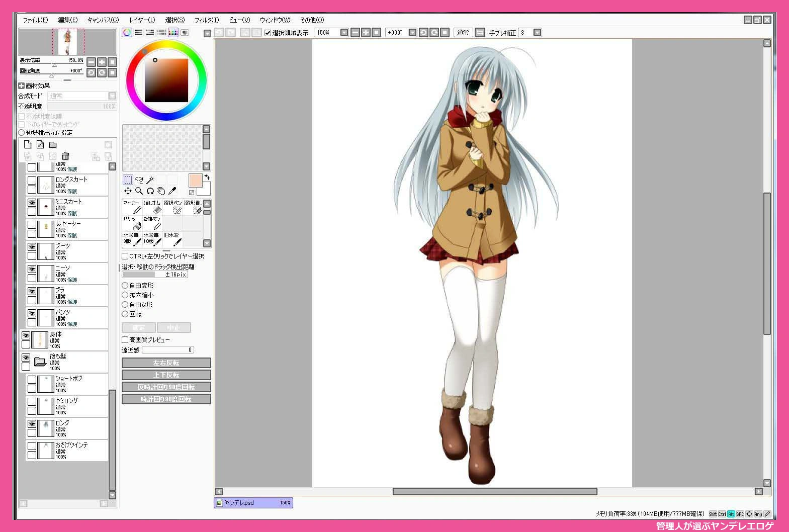Select the hand pan tool
The height and width of the screenshot is (532, 789).
pyautogui.click(x=161, y=191)
